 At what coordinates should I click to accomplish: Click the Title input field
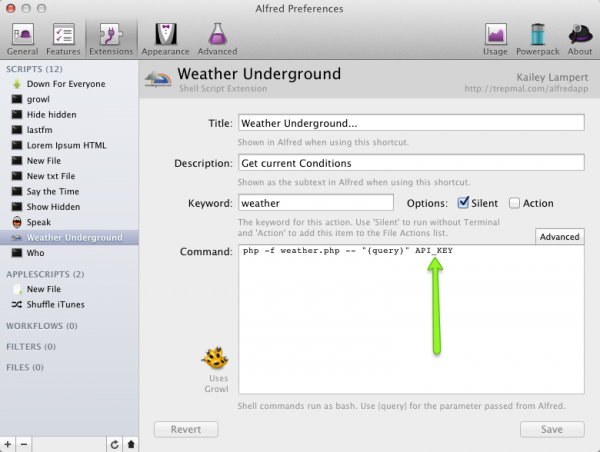tap(411, 123)
